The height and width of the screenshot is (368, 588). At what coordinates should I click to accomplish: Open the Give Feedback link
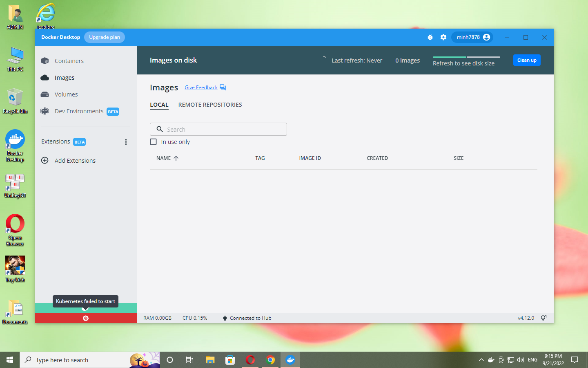pos(201,88)
